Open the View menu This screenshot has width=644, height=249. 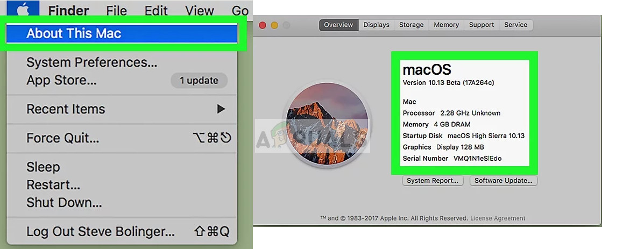[199, 10]
